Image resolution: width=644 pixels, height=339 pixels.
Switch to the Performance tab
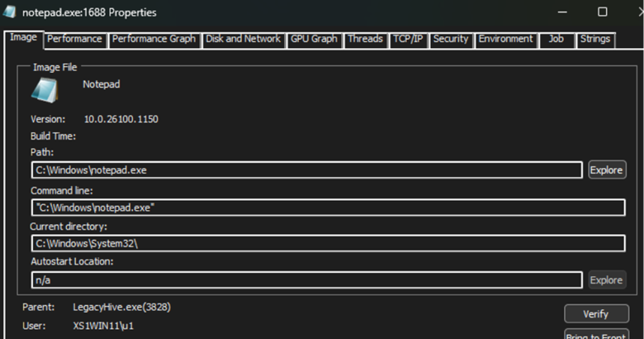coord(74,40)
